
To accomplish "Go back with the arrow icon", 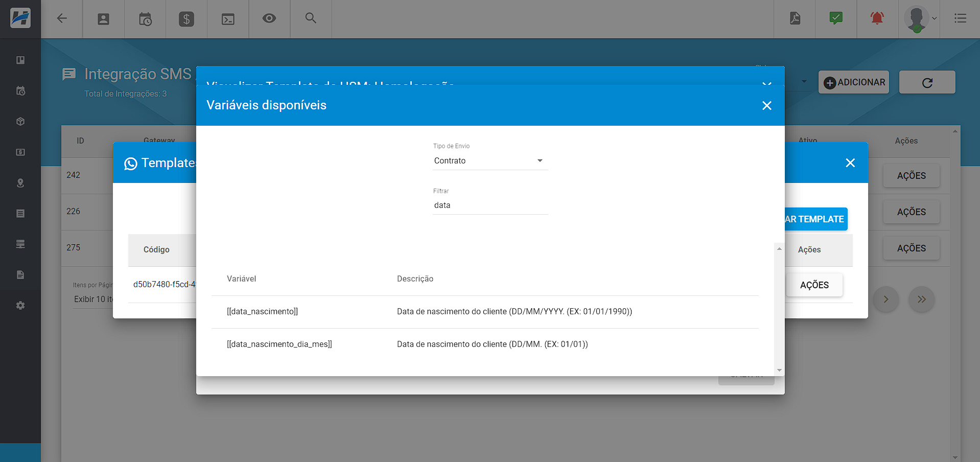I will [x=62, y=18].
